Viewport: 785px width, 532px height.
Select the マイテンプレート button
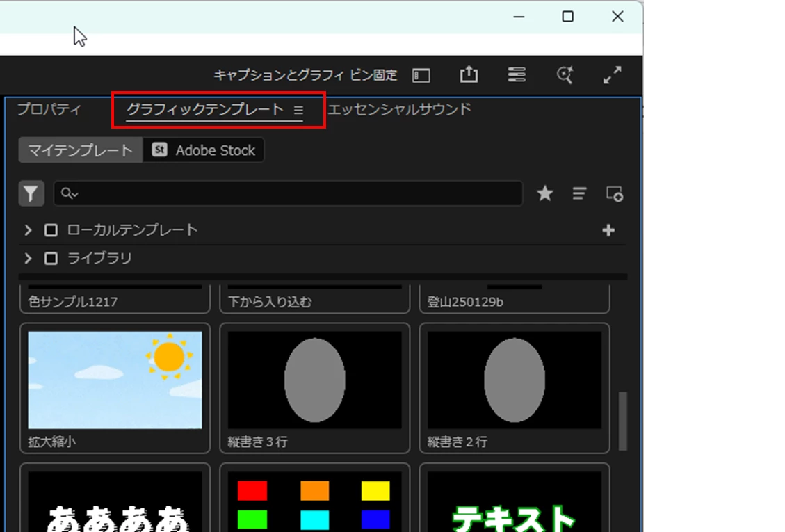(81, 150)
